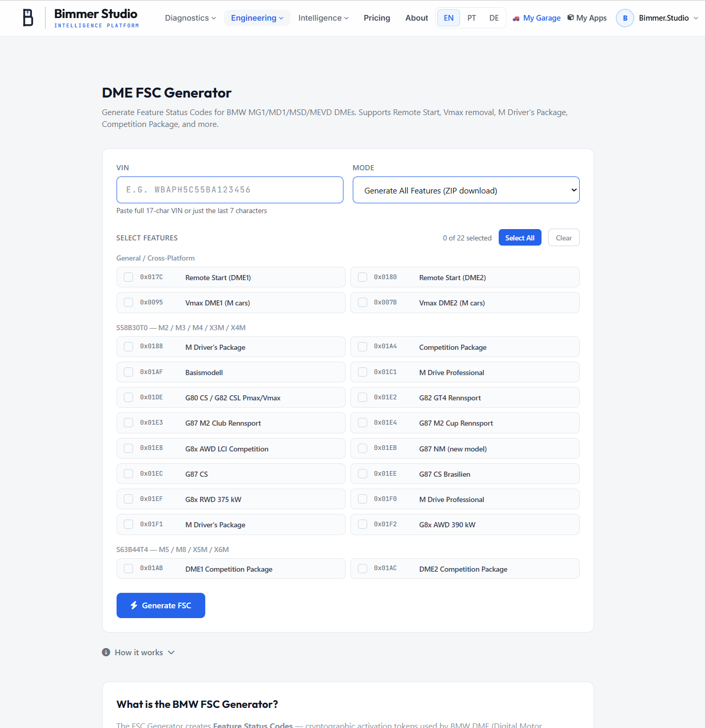
Task: Open the Engineering menu
Action: tap(257, 18)
